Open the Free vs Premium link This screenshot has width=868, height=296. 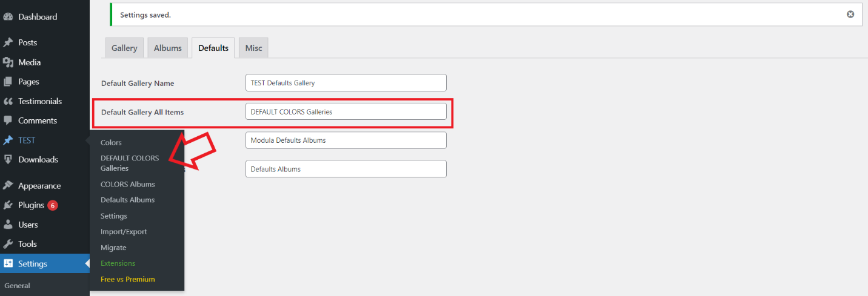pyautogui.click(x=128, y=279)
